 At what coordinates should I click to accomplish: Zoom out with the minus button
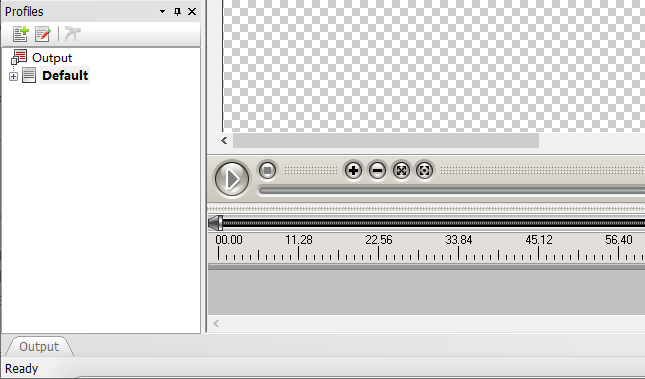click(x=377, y=170)
